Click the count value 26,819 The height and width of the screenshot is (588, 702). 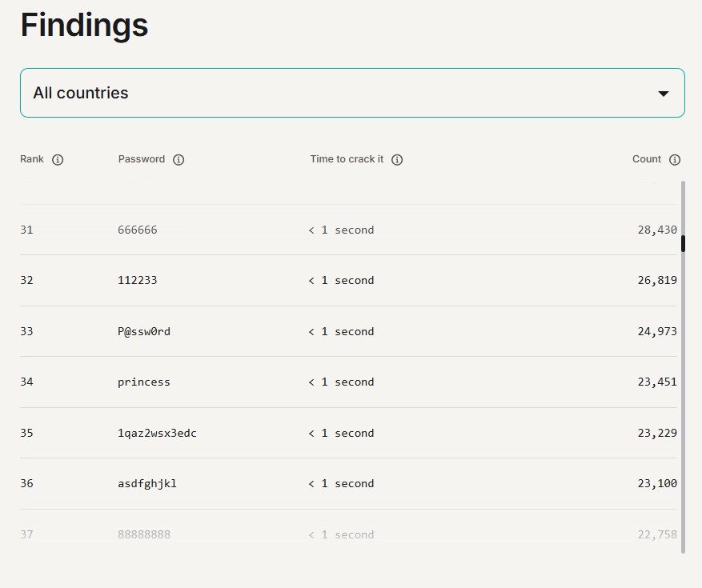[657, 280]
